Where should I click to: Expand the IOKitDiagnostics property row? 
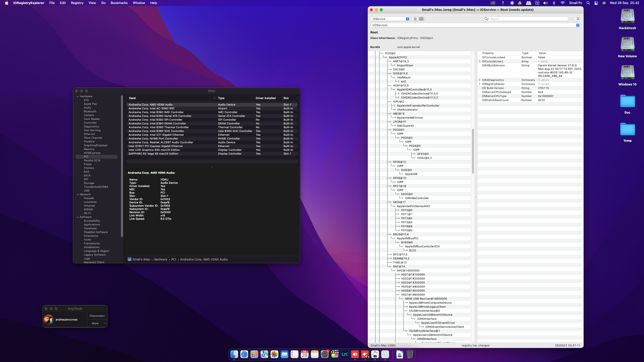pos(480,80)
